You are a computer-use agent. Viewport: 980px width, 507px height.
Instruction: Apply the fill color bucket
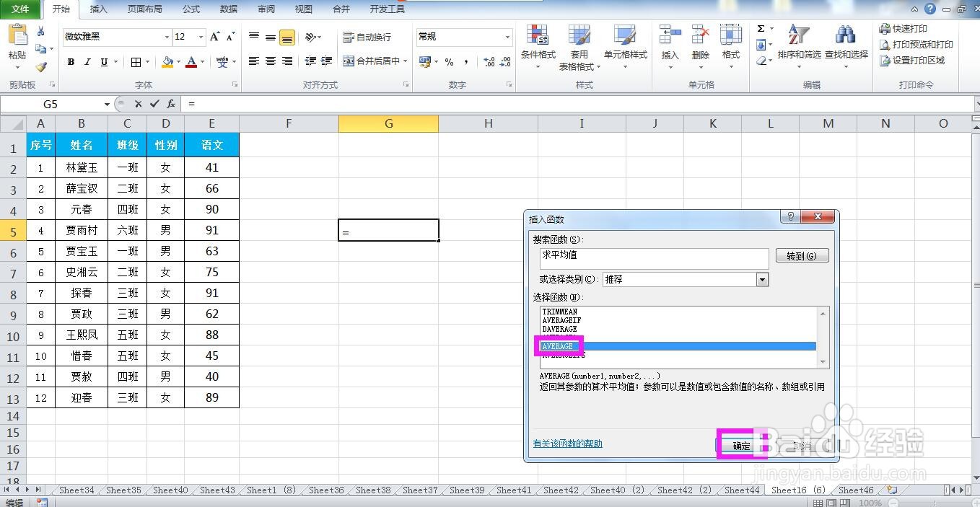(167, 62)
